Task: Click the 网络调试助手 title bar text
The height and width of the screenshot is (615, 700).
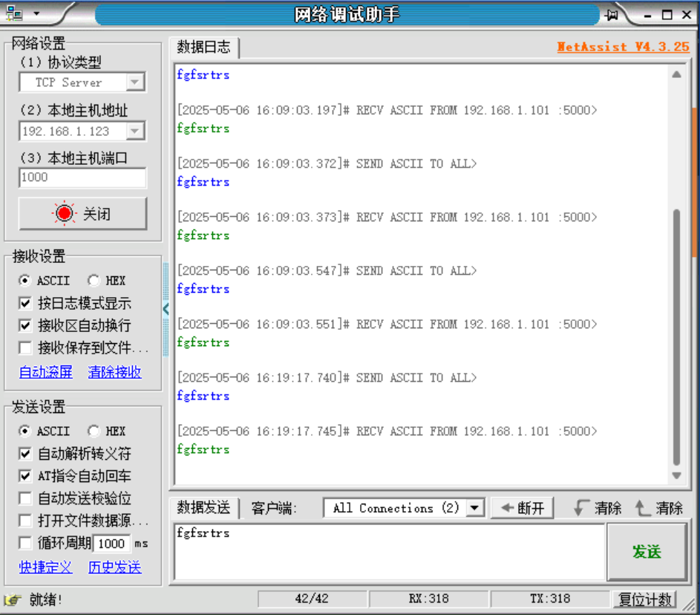Action: pos(347,15)
